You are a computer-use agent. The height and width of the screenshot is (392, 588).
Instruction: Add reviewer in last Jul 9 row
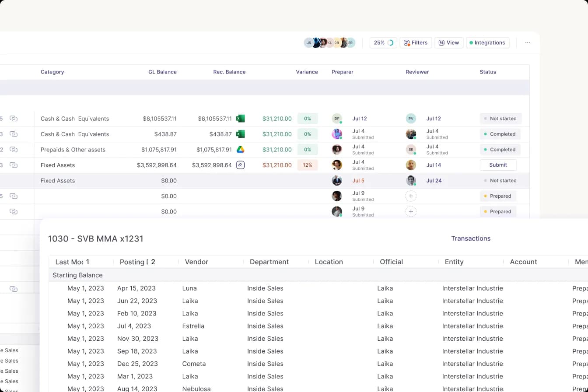coord(411,212)
